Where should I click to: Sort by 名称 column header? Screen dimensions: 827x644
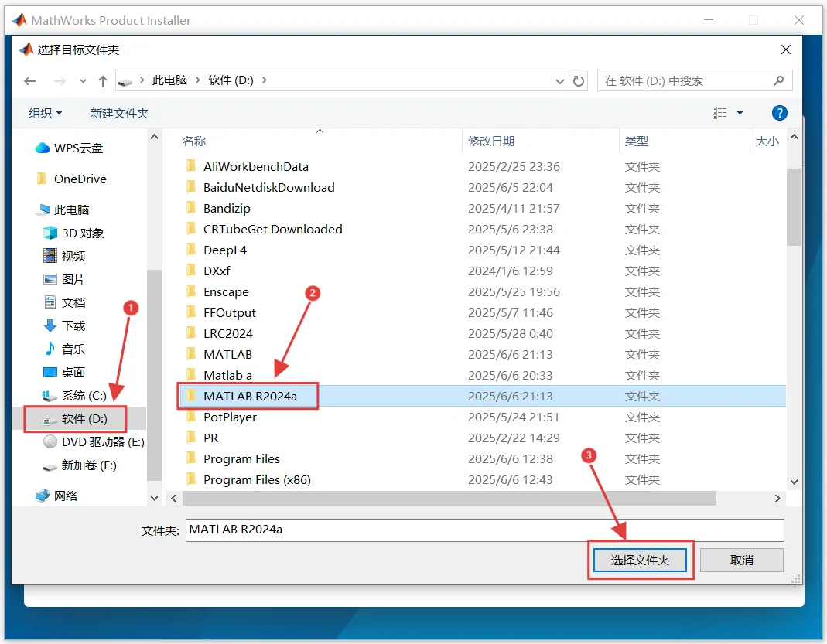pos(194,141)
